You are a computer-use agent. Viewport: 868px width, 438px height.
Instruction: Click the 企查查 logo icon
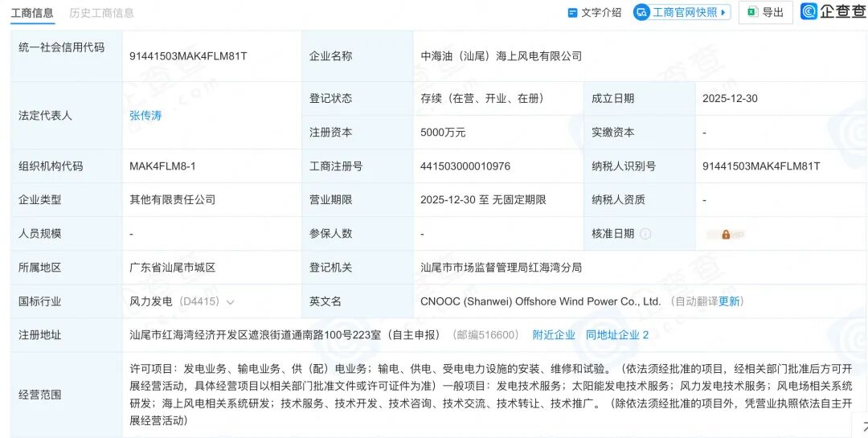(x=809, y=11)
